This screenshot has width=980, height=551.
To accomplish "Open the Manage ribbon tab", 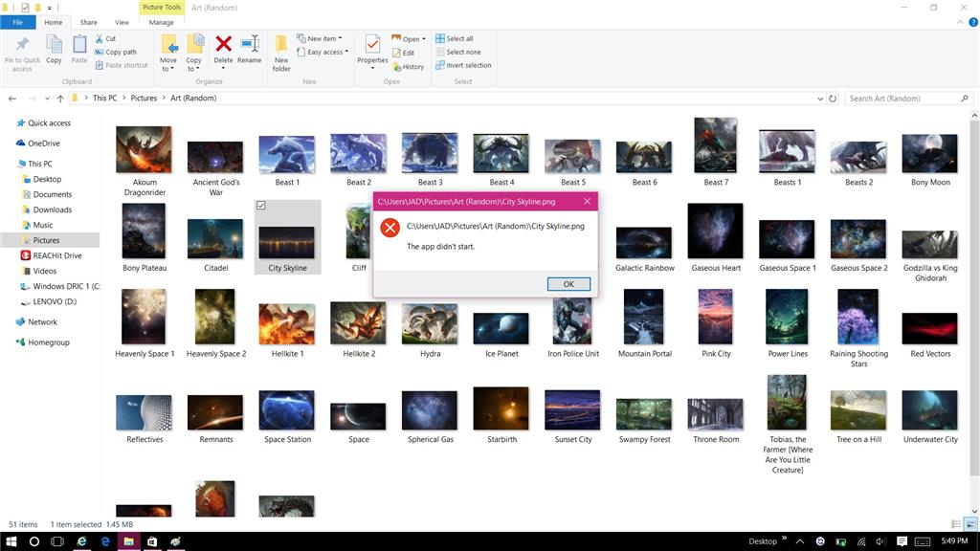I will point(161,23).
